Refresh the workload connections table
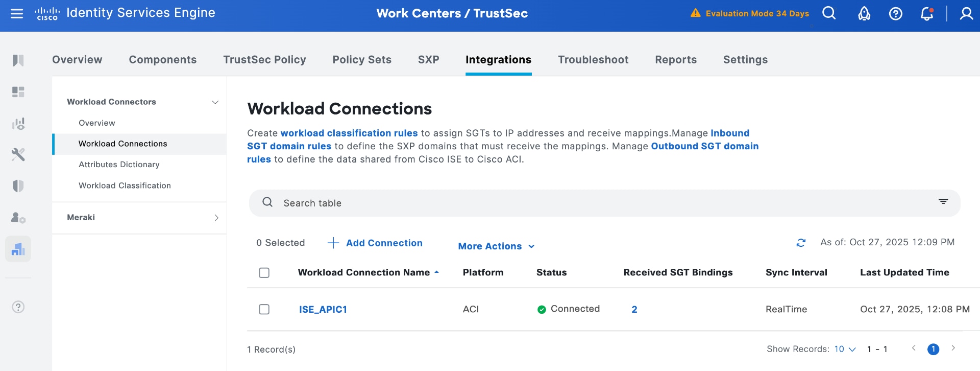 (x=801, y=243)
